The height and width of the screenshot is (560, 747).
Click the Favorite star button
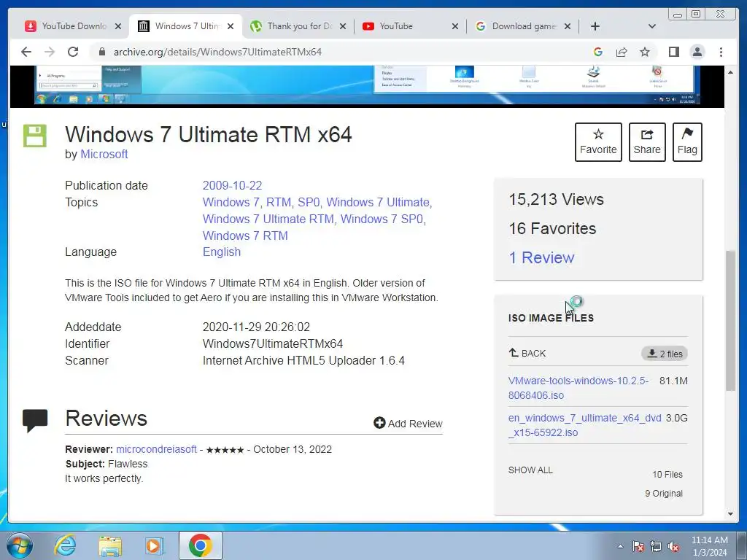click(x=598, y=142)
